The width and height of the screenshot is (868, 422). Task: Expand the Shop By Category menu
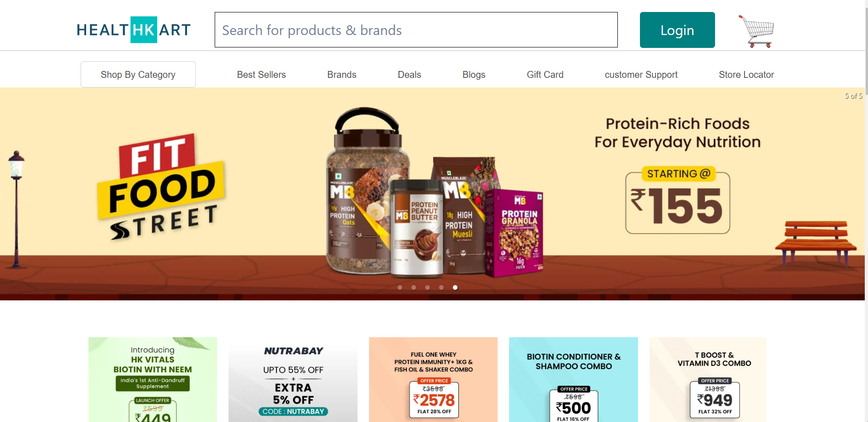tap(138, 74)
